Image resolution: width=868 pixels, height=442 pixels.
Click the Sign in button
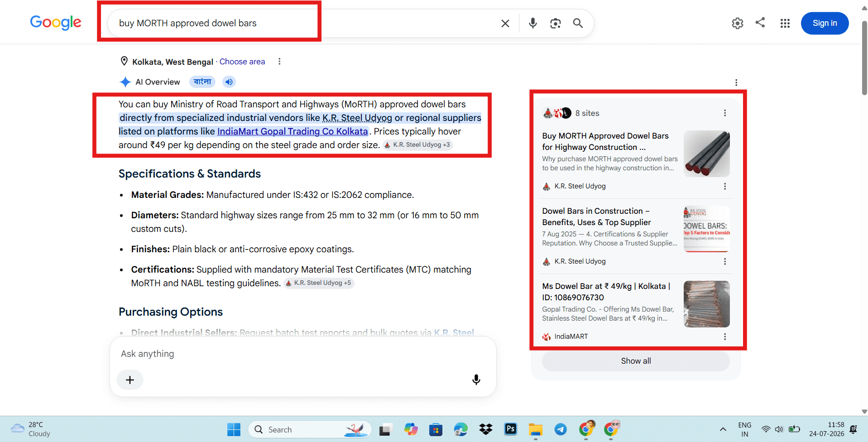(825, 23)
